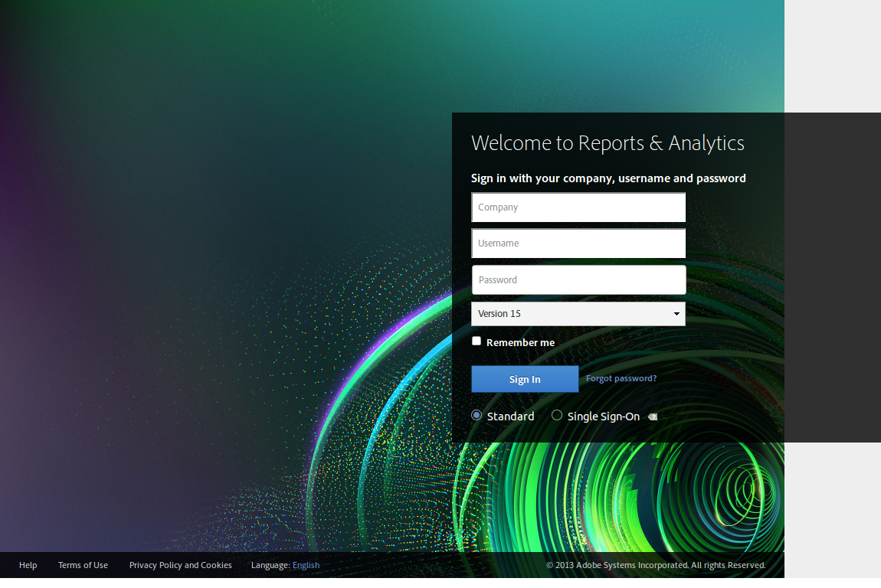Click the tag icon beside Single Sign-On

click(652, 416)
